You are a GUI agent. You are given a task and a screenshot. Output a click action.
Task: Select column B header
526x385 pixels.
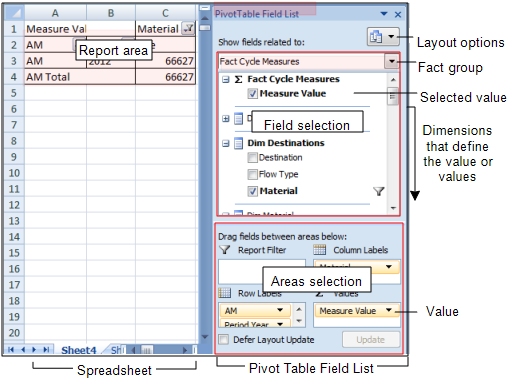(x=111, y=13)
